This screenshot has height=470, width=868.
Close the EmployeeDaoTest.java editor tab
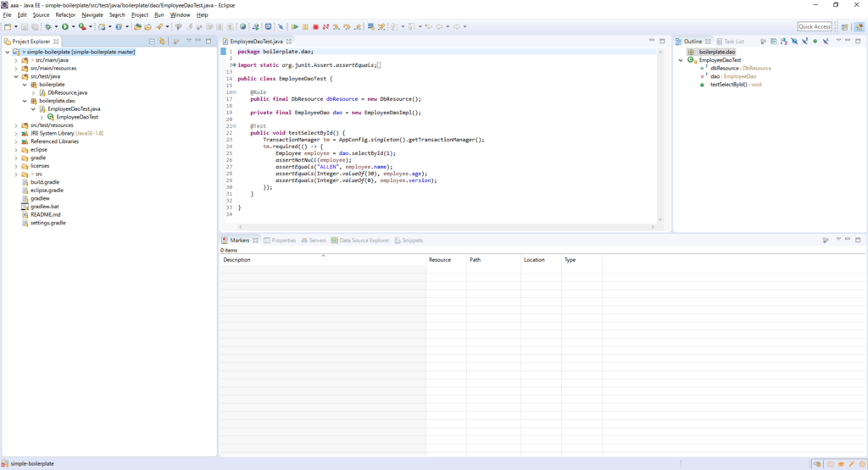pos(289,41)
